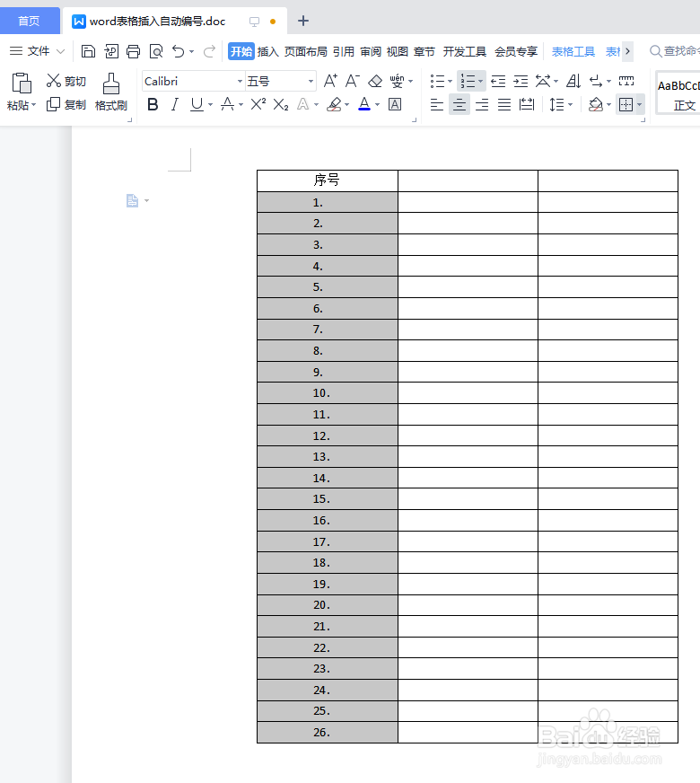
Task: Toggle Underline formatting
Action: click(197, 104)
